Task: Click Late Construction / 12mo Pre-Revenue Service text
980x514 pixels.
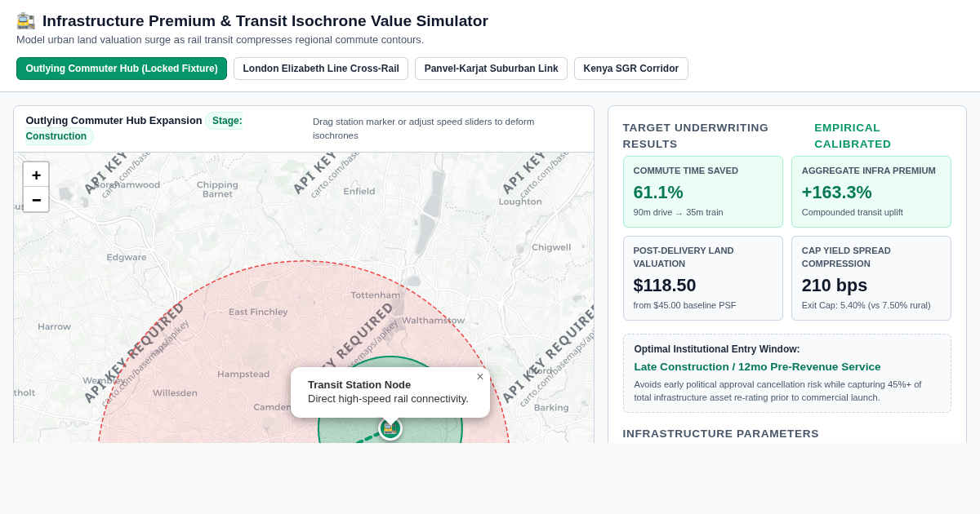Action: tap(757, 366)
